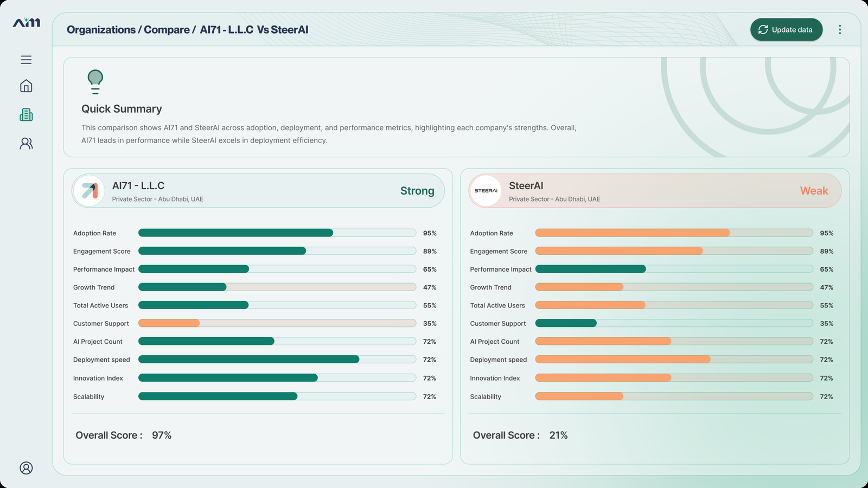Click SteerAI AI Project Count label
The image size is (868, 488).
pyautogui.click(x=495, y=342)
